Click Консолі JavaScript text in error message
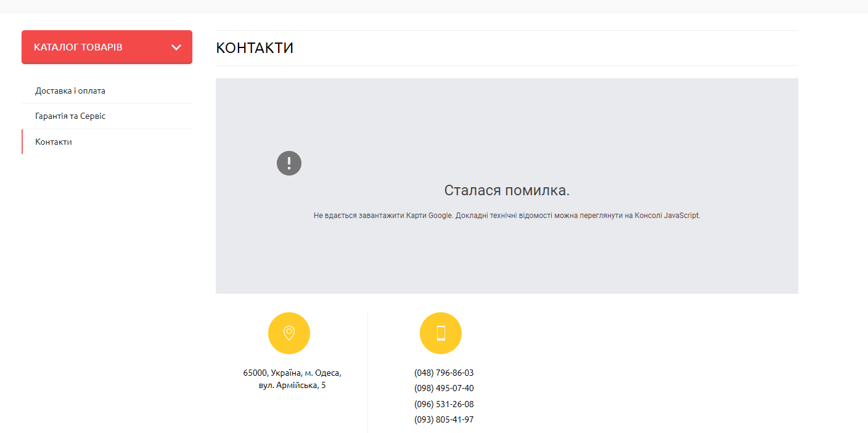 [x=667, y=216]
